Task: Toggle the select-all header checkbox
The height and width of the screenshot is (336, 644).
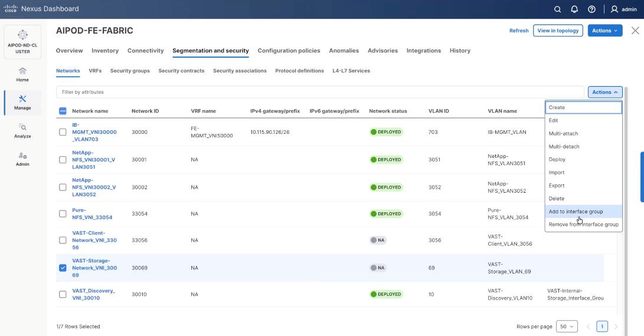Action: point(63,111)
